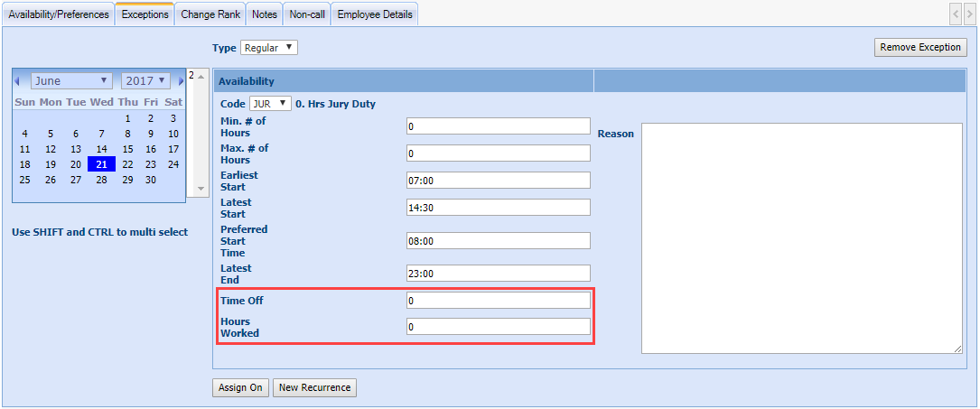
Task: Click the Time Off input field
Action: click(x=498, y=301)
